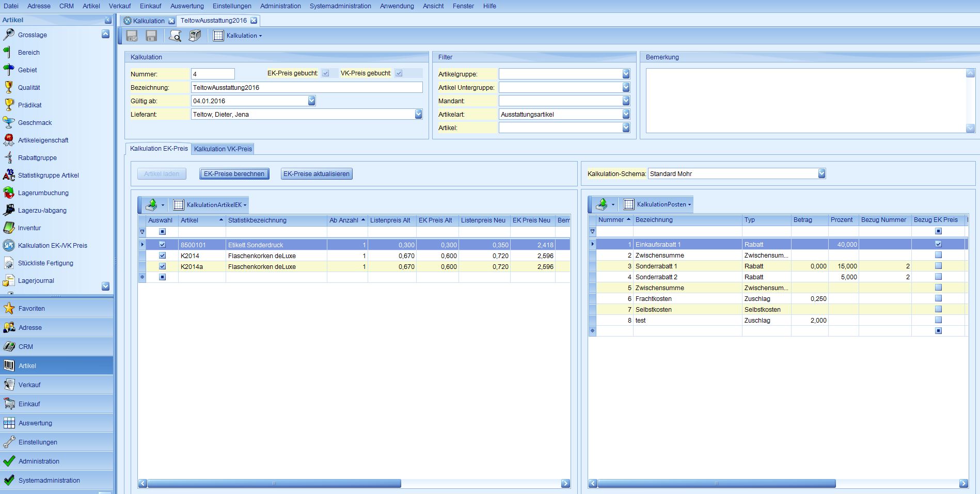The image size is (980, 494).
Task: Expand the Artikel Untergruppe dropdown
Action: click(626, 88)
